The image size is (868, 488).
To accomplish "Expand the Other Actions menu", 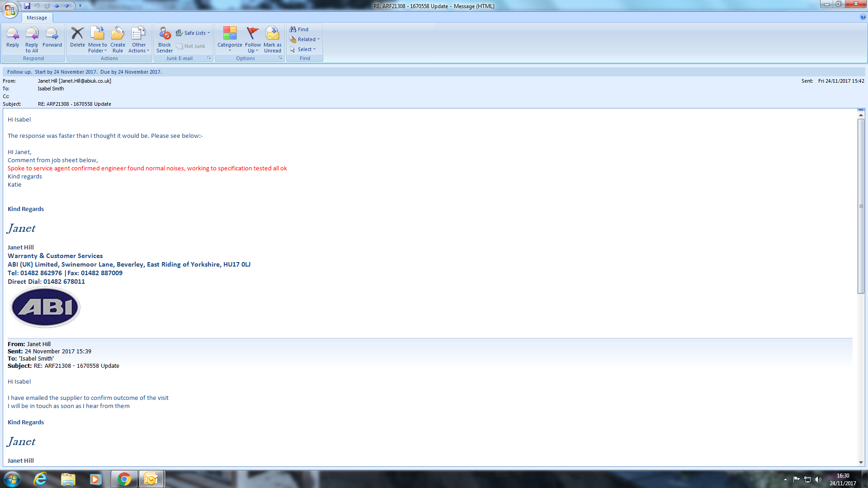I will pyautogui.click(x=139, y=40).
